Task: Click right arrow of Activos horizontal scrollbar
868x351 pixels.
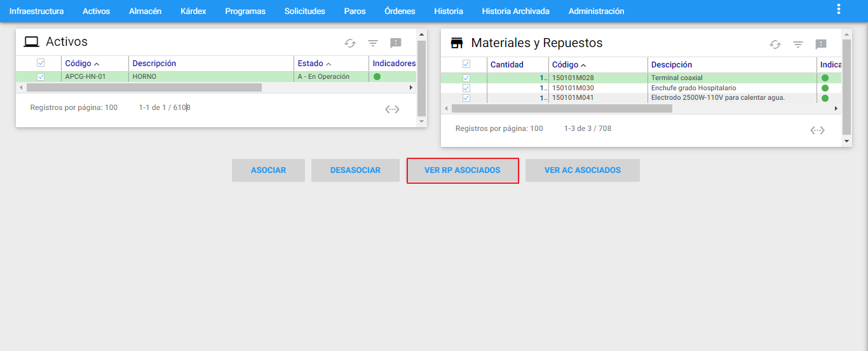Action: click(x=410, y=87)
